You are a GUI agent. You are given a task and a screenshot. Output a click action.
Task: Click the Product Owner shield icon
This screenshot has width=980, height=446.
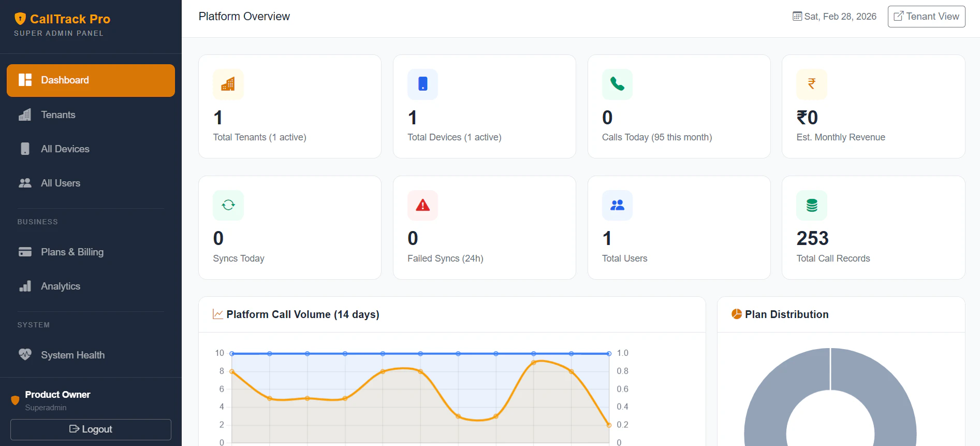point(15,400)
